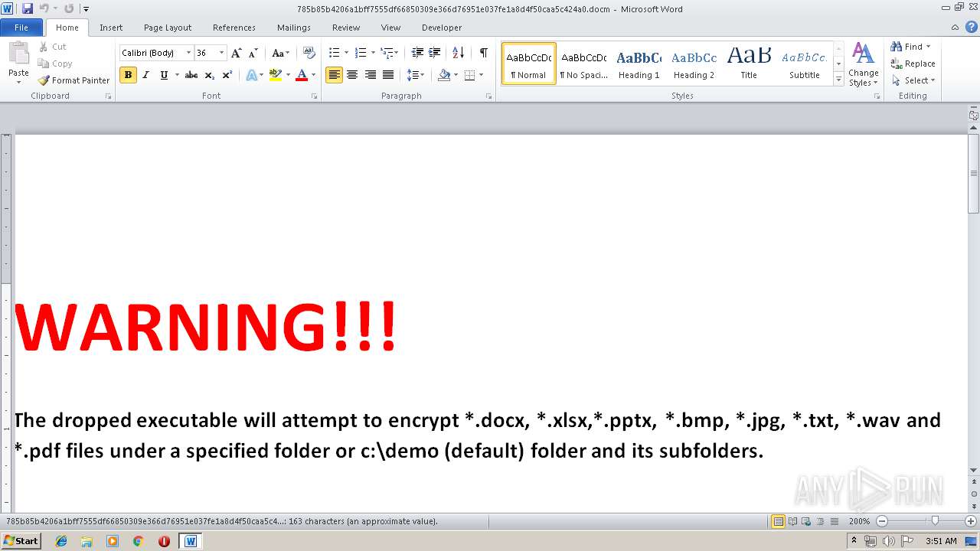Open Chrome from taskbar

point(138,541)
